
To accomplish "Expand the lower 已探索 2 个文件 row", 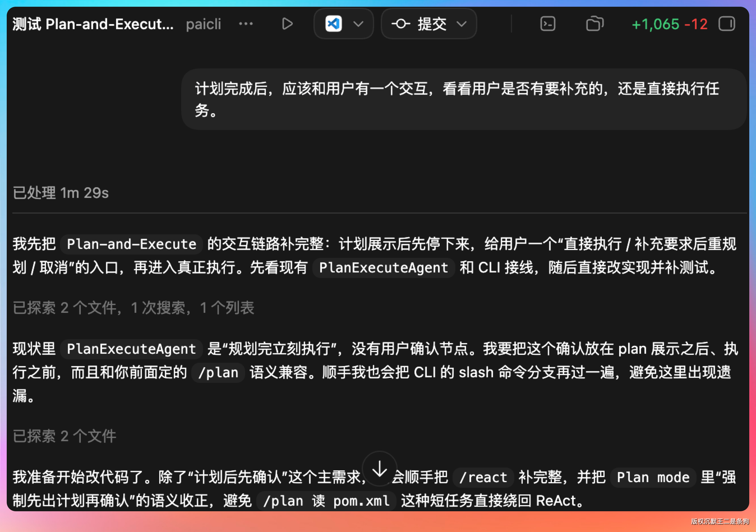I will click(x=64, y=436).
